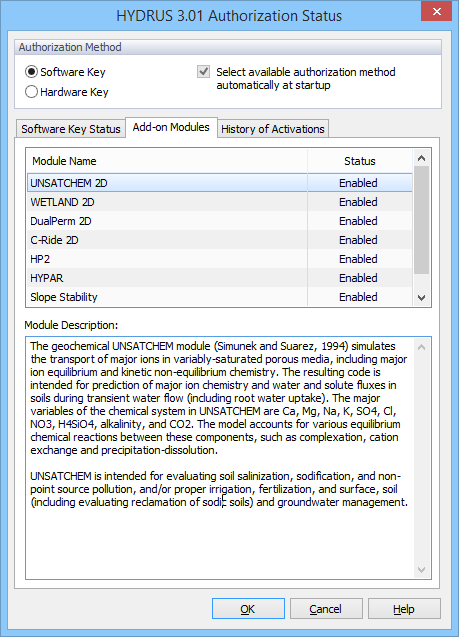
Task: Select the UNSATCHEM 2D module row
Action: point(220,183)
